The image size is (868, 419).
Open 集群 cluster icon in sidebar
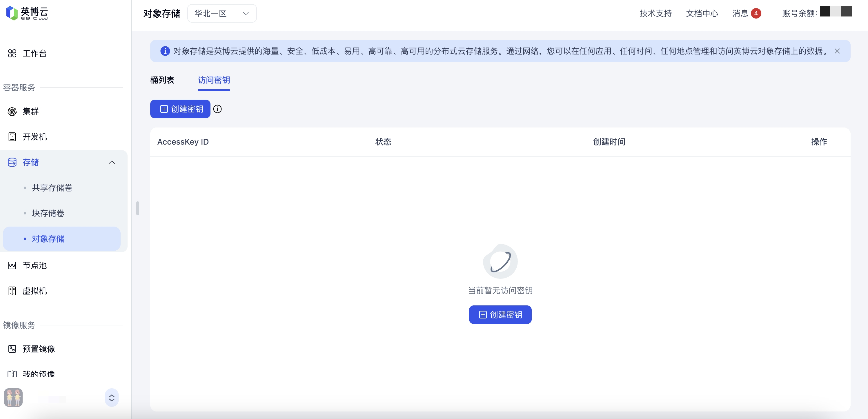point(12,111)
